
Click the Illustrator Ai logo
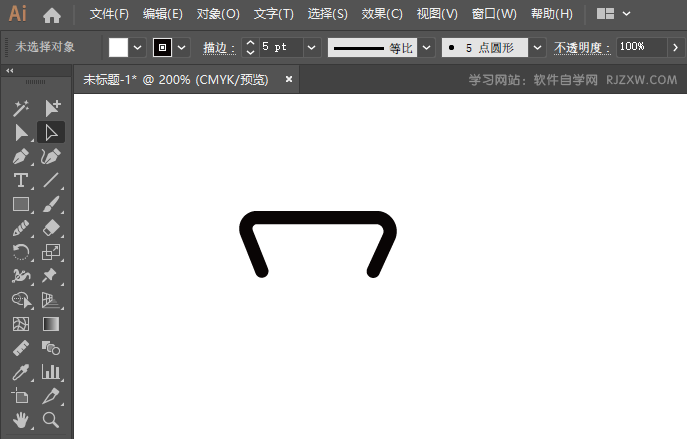tap(18, 14)
